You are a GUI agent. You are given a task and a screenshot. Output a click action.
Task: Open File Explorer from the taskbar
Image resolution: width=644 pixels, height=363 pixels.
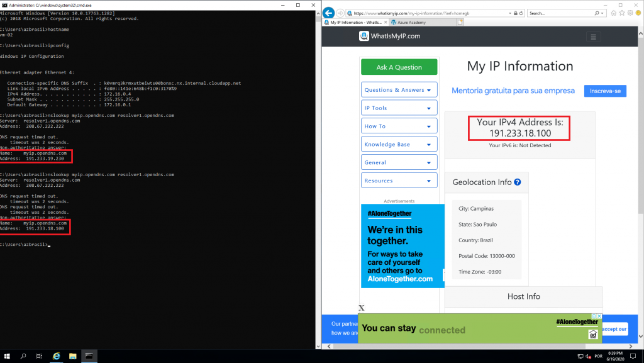[x=73, y=356]
